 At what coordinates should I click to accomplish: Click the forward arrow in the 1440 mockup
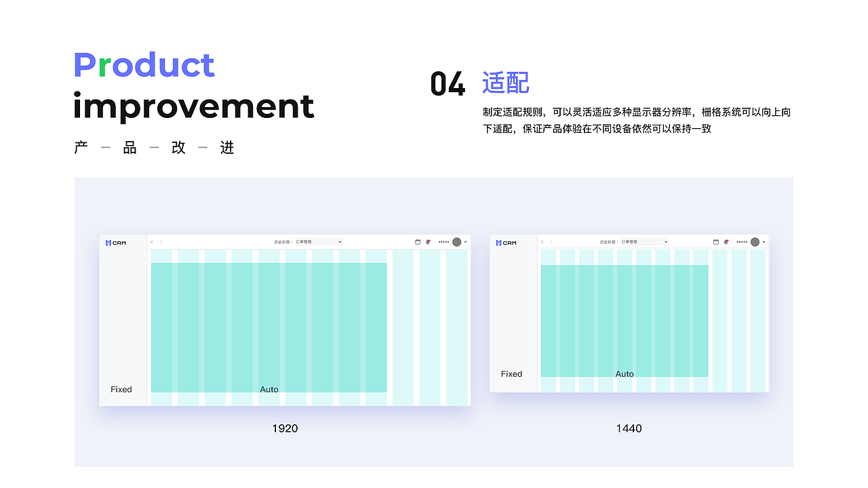click(551, 242)
